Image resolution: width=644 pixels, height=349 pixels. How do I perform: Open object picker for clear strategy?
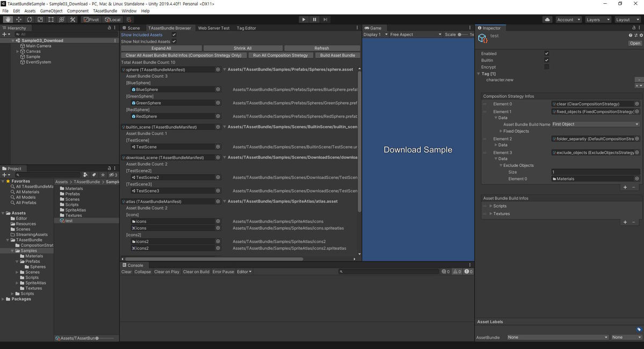pyautogui.click(x=637, y=104)
